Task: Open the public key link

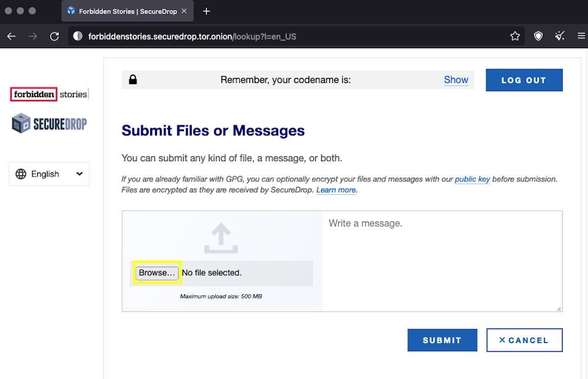Action: 472,179
